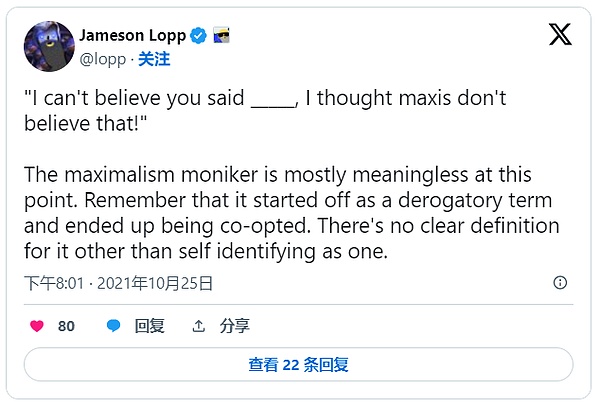Viewport: 600px width, 407px height.
Task: Click the Jameson Lopp display name
Action: click(x=136, y=36)
